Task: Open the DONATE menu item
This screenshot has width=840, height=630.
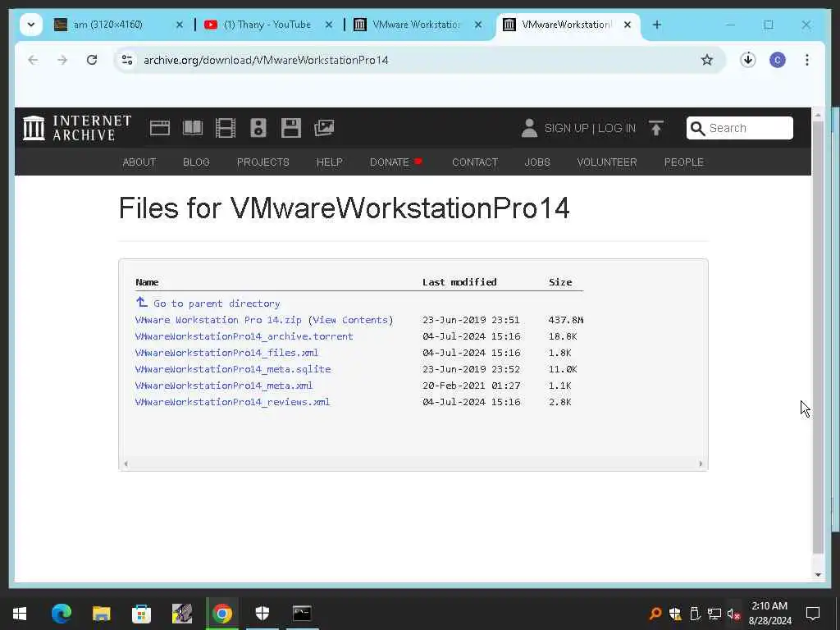Action: pyautogui.click(x=395, y=162)
